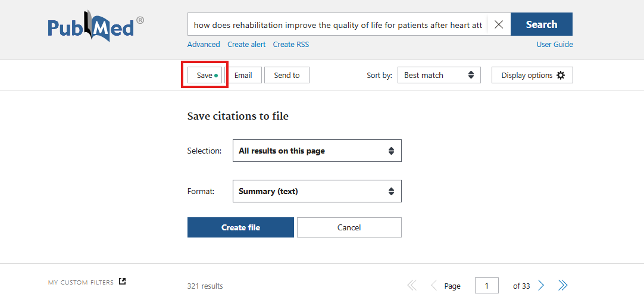This screenshot has width=644, height=300.
Task: Click the PubMed logo
Action: 96,27
